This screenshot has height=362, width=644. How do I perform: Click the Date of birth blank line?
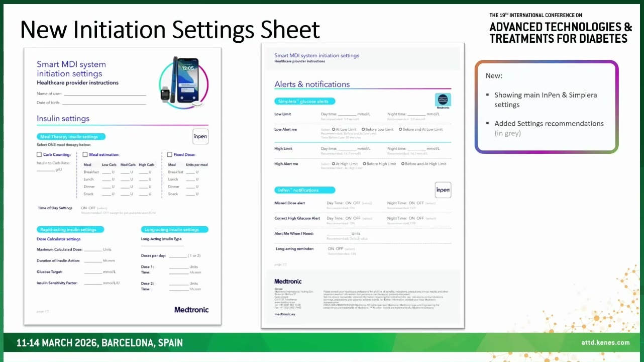105,103
